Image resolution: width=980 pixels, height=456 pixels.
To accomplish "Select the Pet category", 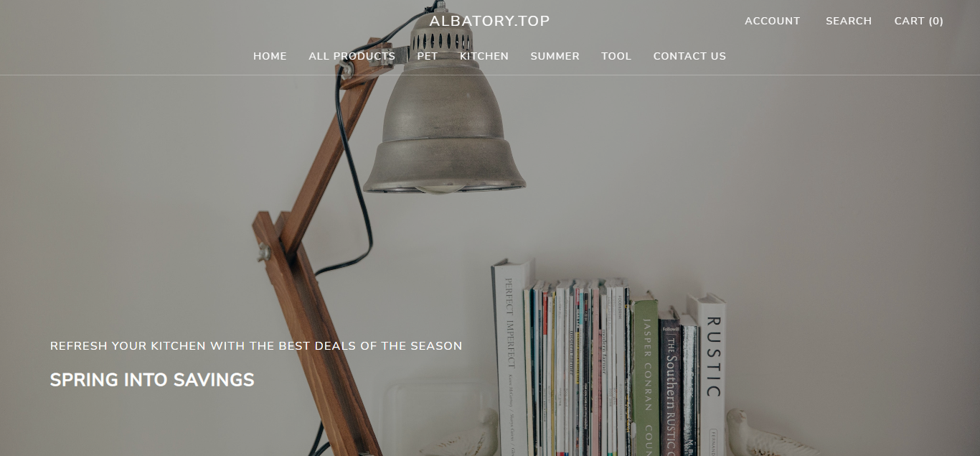I will [x=428, y=56].
